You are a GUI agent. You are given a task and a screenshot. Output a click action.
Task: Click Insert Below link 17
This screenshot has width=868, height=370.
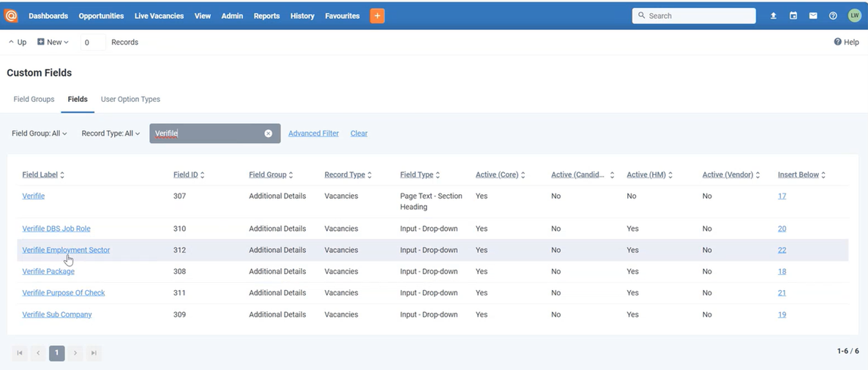pyautogui.click(x=782, y=196)
